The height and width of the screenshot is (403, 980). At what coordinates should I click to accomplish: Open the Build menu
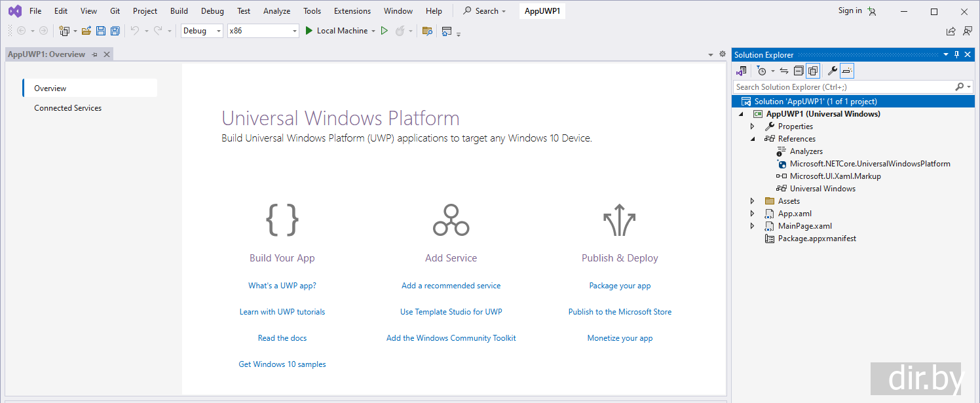179,11
